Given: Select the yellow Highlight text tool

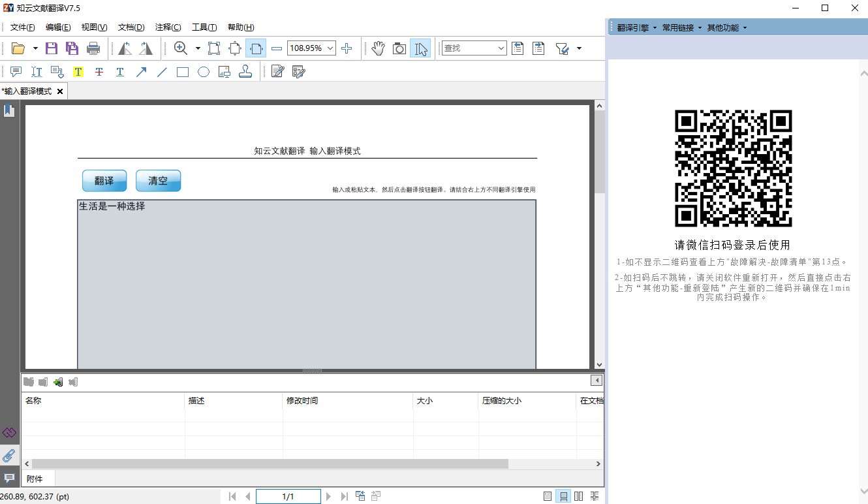Looking at the screenshot, I should pyautogui.click(x=78, y=72).
